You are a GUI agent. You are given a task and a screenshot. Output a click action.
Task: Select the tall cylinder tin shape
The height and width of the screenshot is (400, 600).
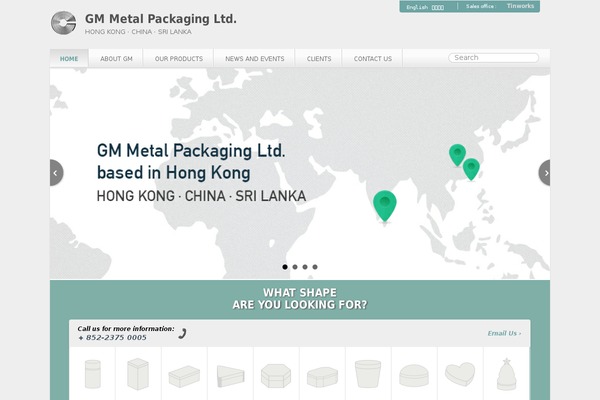93,374
